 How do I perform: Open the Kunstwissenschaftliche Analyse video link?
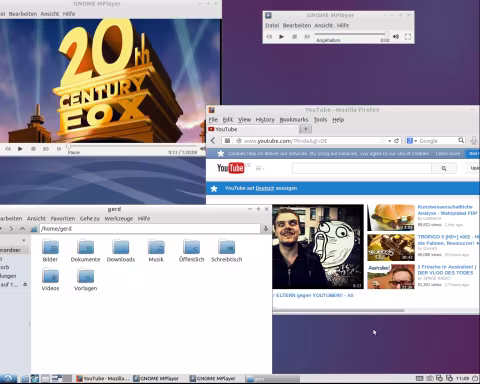447,210
